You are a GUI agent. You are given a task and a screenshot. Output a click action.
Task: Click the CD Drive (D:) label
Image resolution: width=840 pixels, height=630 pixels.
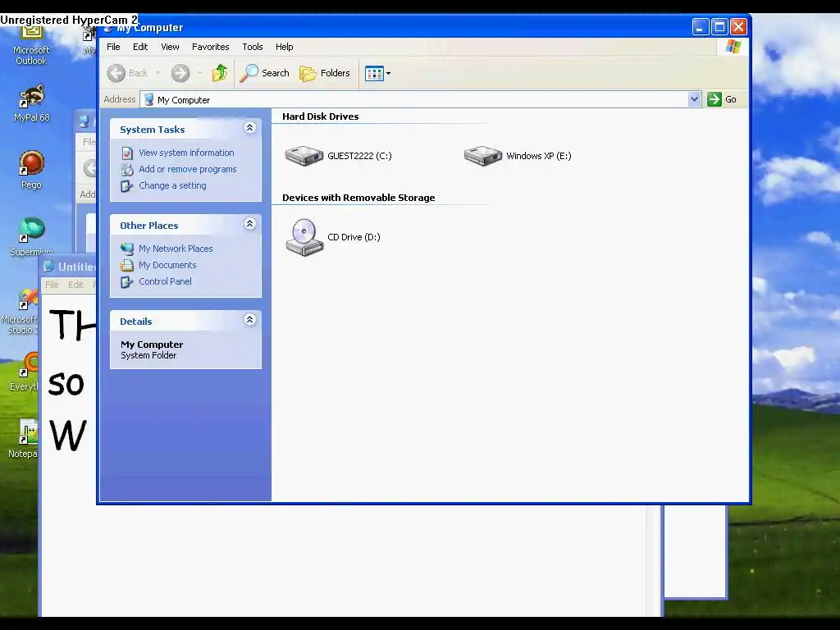[x=354, y=237]
